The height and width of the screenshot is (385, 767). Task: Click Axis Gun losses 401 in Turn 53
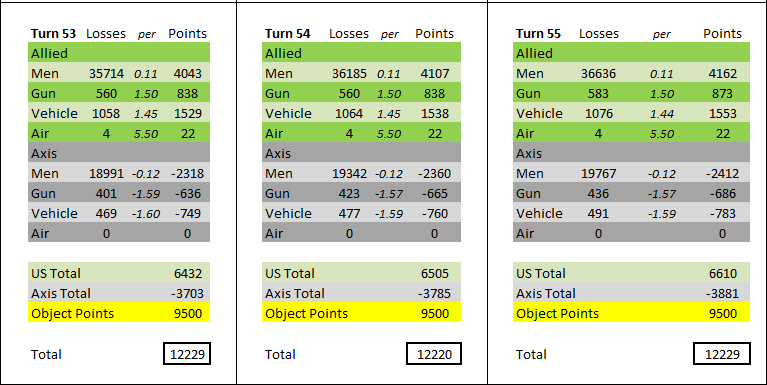pos(106,194)
